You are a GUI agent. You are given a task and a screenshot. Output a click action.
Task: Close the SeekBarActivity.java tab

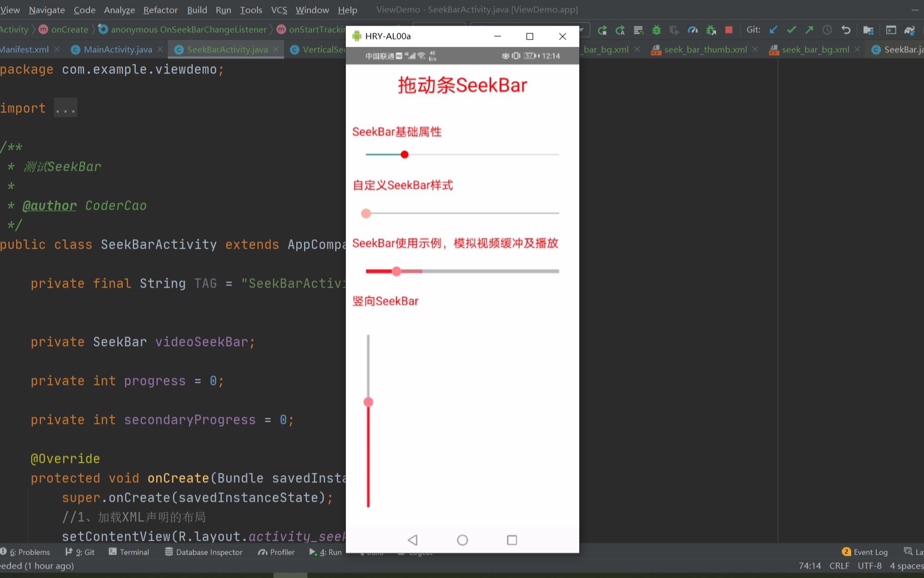[276, 50]
